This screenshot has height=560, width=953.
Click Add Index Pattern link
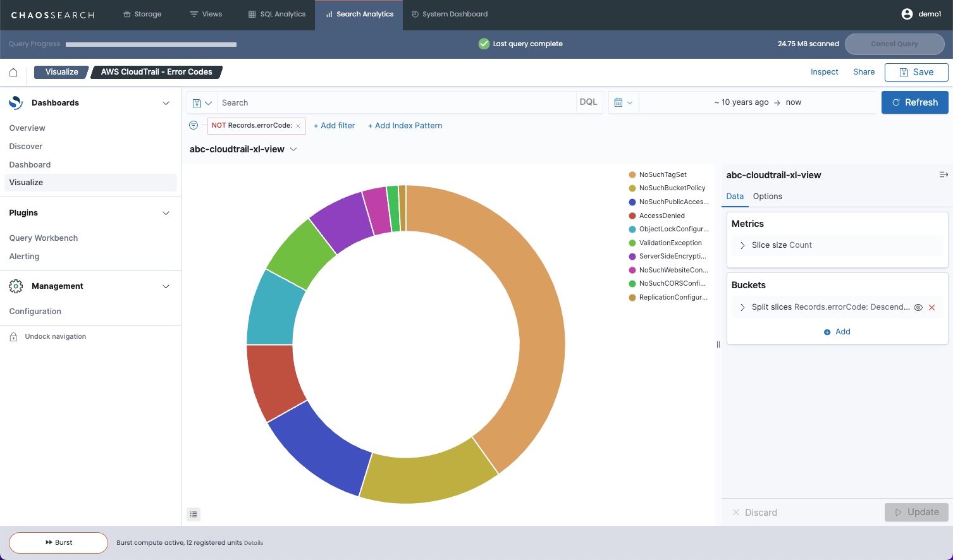coord(405,126)
